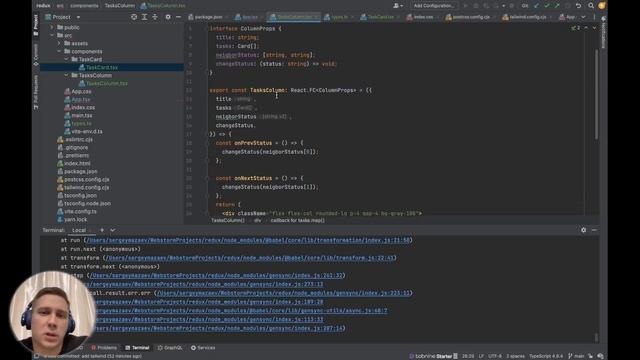Open the Add Configuration dropdown

[433, 6]
